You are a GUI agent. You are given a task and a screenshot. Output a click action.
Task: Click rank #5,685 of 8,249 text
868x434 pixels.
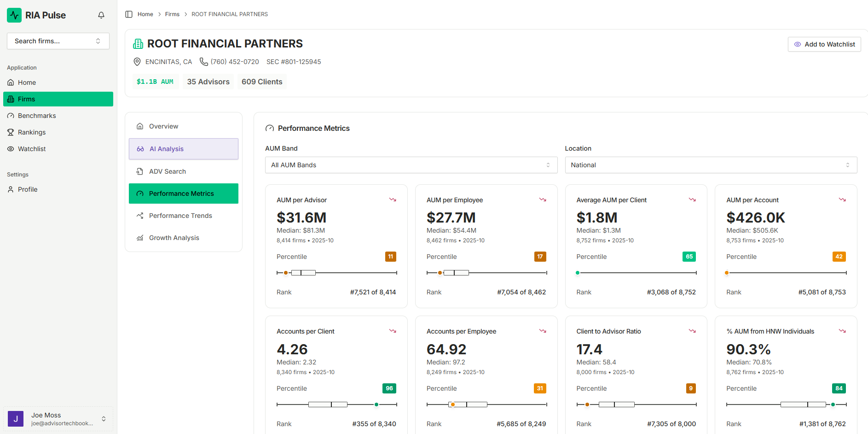(521, 424)
